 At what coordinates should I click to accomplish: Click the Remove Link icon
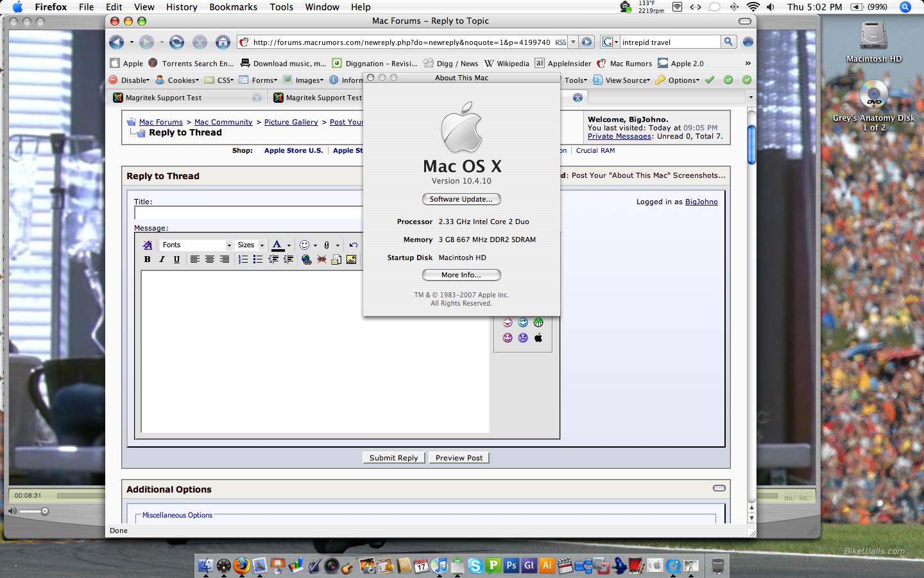coord(321,259)
